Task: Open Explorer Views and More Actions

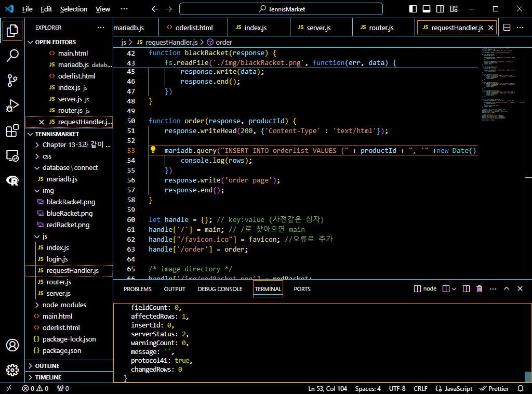Action: (x=101, y=28)
